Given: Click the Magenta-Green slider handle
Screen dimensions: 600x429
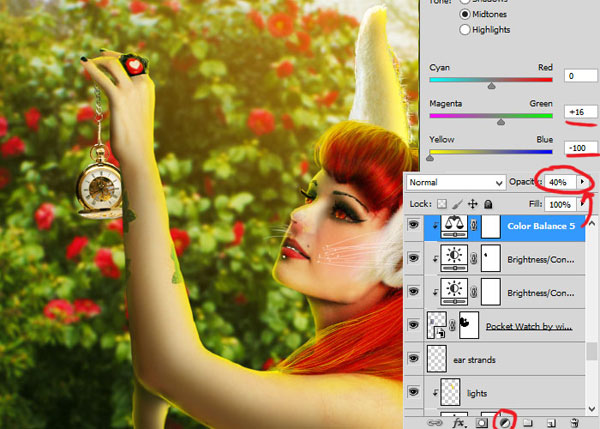Looking at the screenshot, I should 501,122.
